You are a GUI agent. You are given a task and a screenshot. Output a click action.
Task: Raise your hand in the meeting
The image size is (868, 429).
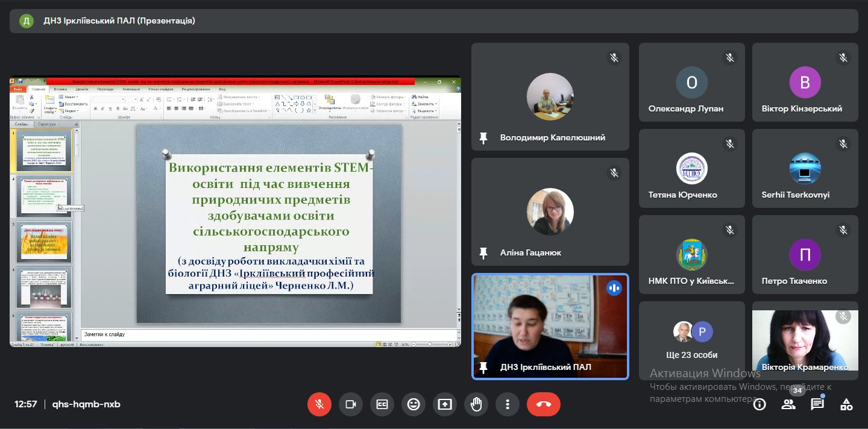476,404
